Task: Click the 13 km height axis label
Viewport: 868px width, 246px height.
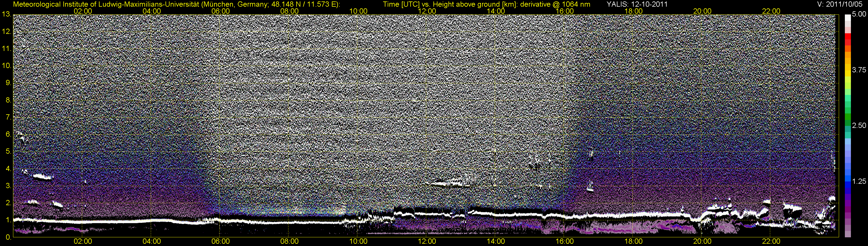Action: pyautogui.click(x=6, y=14)
